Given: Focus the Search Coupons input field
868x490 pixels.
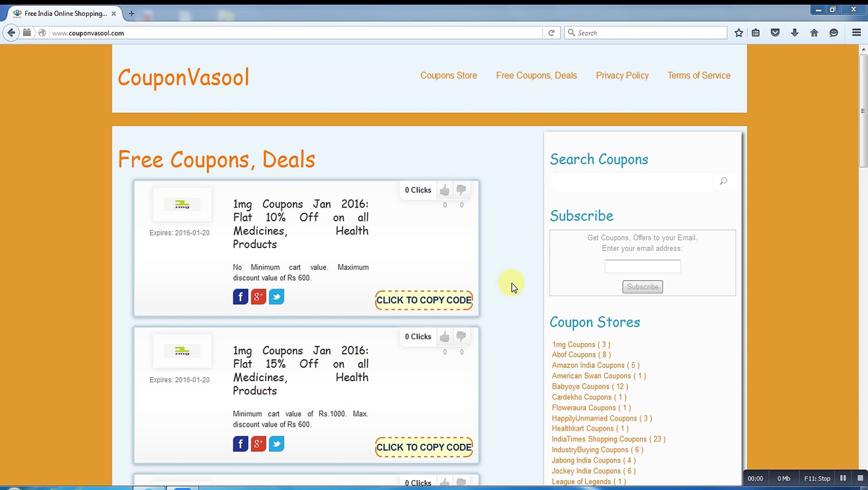Looking at the screenshot, I should (634, 181).
